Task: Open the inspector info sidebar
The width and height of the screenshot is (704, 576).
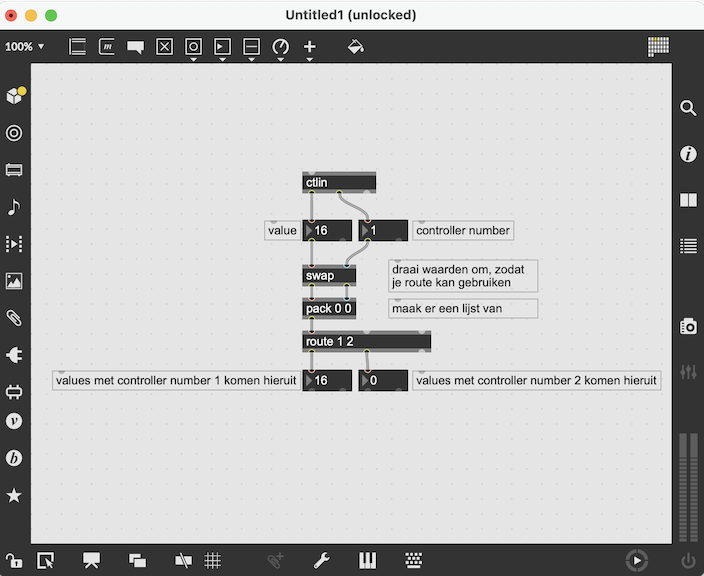Action: (688, 154)
